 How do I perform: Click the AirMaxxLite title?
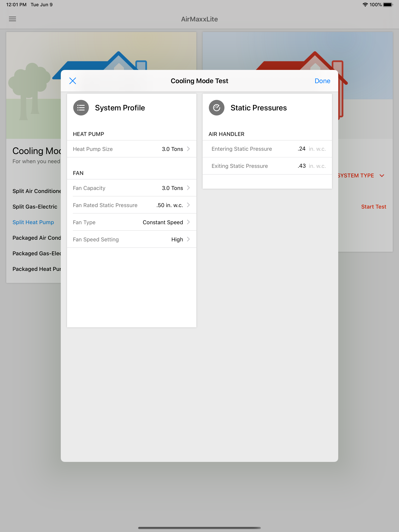pyautogui.click(x=199, y=19)
